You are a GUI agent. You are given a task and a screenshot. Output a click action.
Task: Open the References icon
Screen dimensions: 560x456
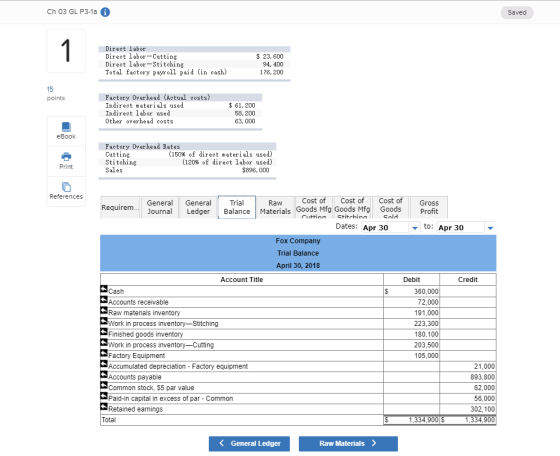(66, 187)
